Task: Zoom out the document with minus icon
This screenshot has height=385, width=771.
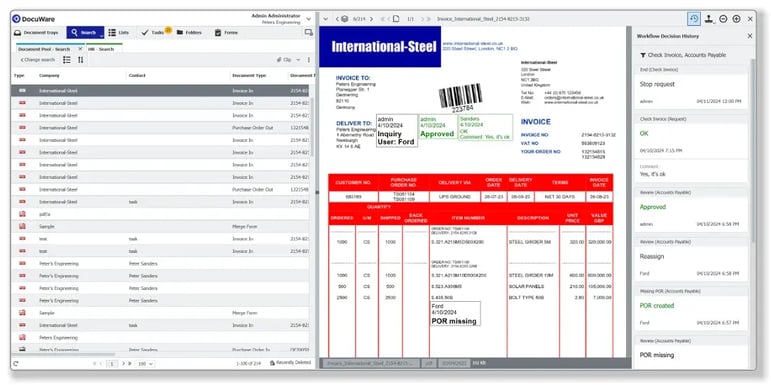Action: [723, 19]
